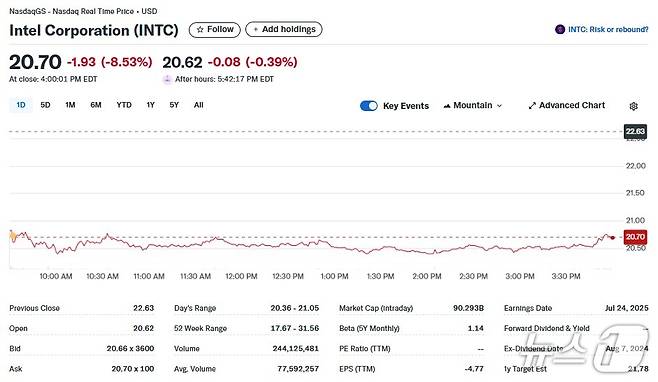Click the red 20.70 current price tag

[635, 237]
